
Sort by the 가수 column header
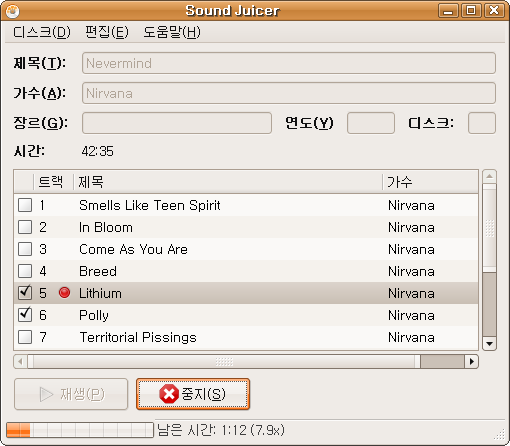430,182
